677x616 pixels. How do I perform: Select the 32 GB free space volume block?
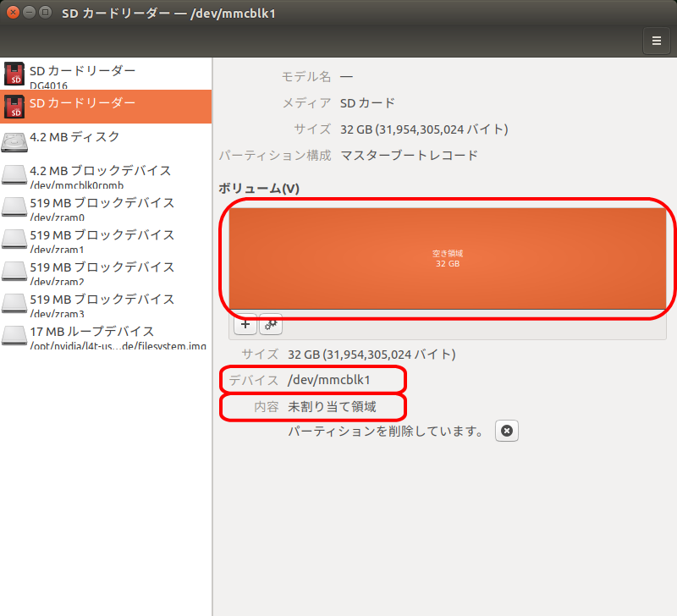tap(448, 259)
